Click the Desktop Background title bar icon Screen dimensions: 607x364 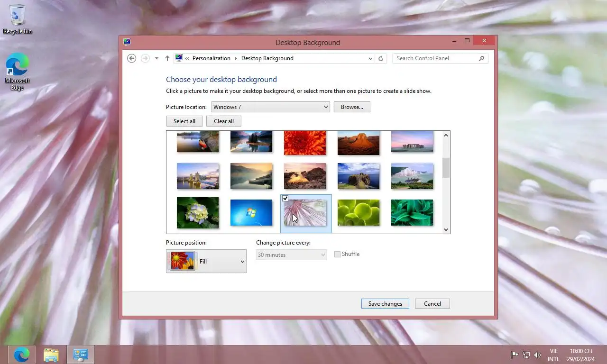[x=127, y=42]
